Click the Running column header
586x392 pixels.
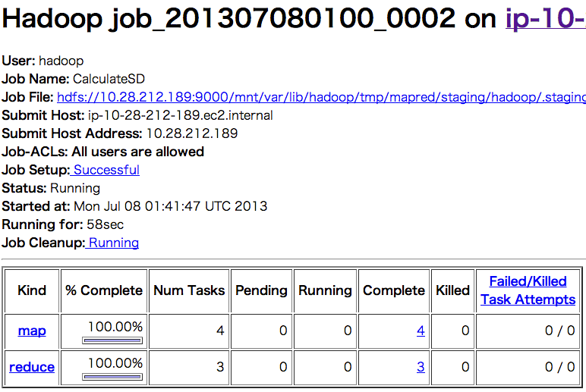(x=325, y=290)
